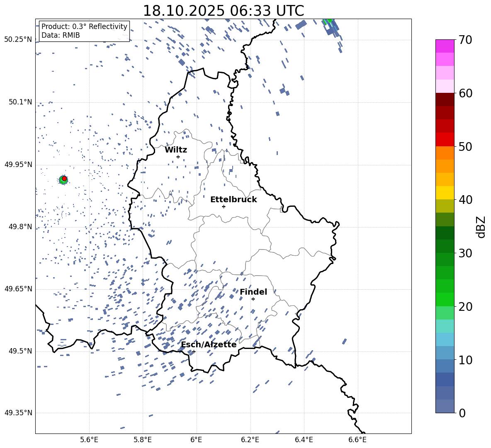Click the 49.95°N latitude label
Viewport: 491px width, 448px height.
tap(18, 165)
